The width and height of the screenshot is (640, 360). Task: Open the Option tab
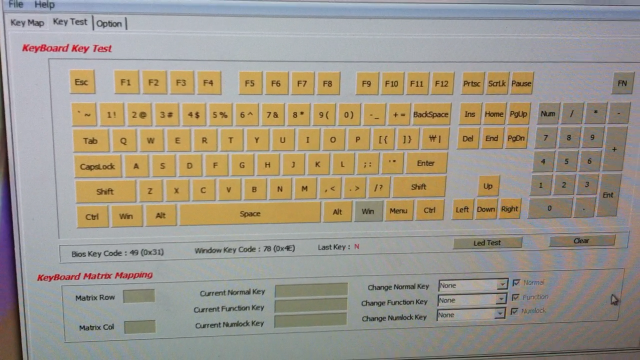109,24
